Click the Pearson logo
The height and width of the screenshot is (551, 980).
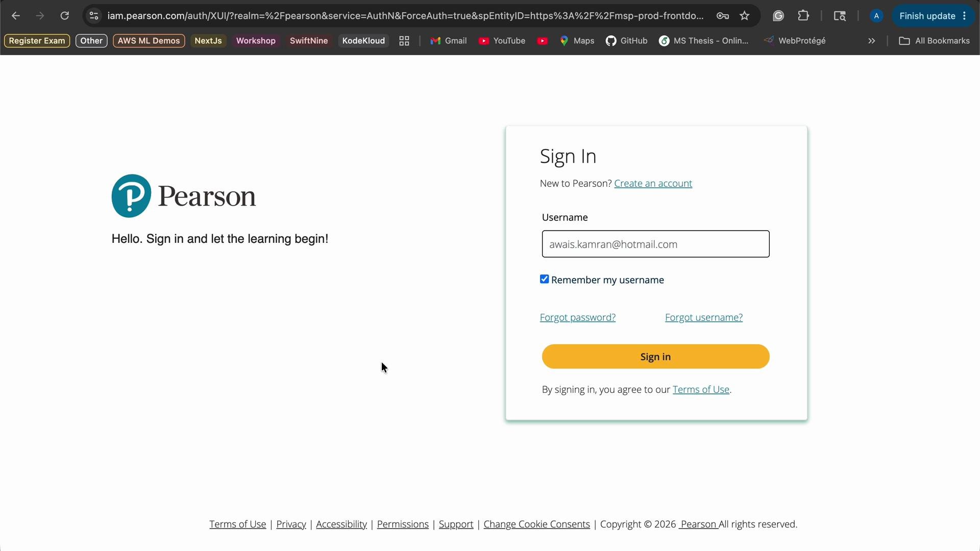click(x=184, y=196)
